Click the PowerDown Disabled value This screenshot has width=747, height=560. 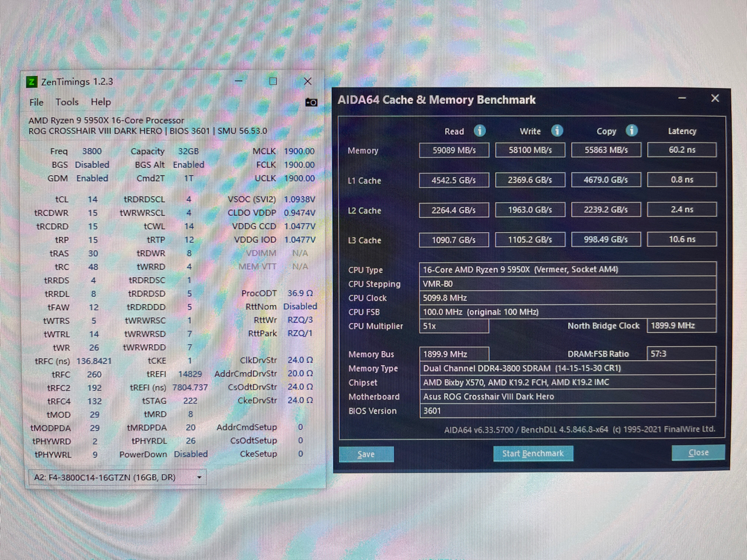pos(190,454)
